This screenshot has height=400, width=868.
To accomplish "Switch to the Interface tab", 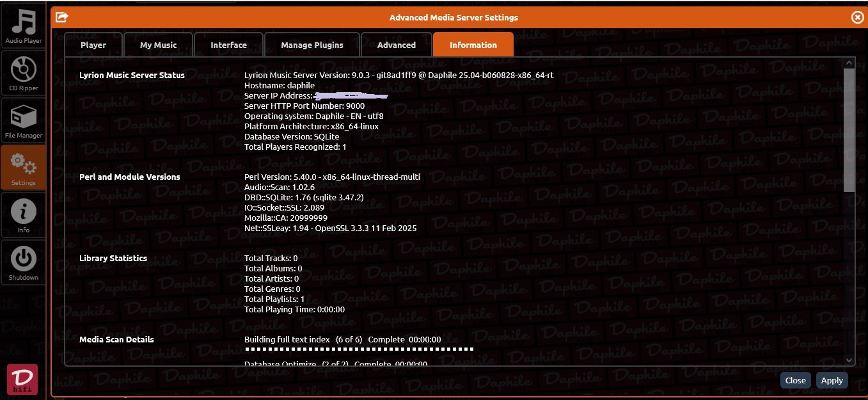I will [228, 45].
